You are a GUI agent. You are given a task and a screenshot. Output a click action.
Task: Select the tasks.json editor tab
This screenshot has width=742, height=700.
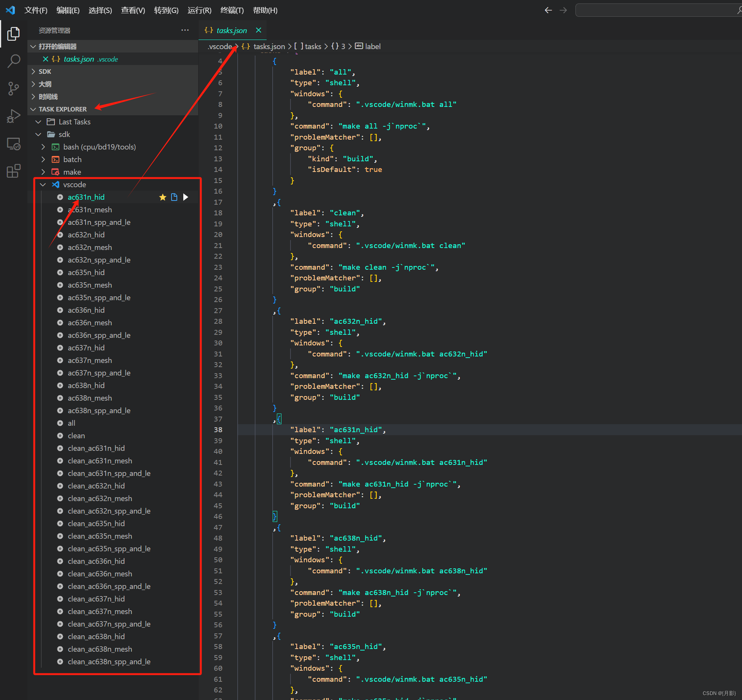(x=232, y=30)
